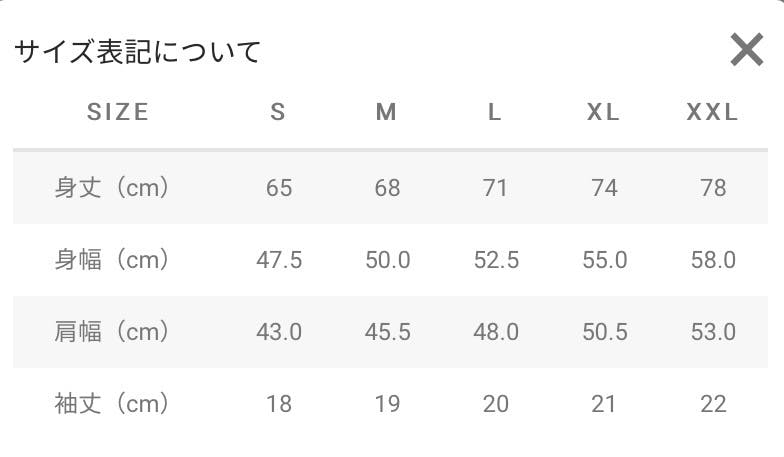Select the 身丈 (cm) row label

pos(112,188)
